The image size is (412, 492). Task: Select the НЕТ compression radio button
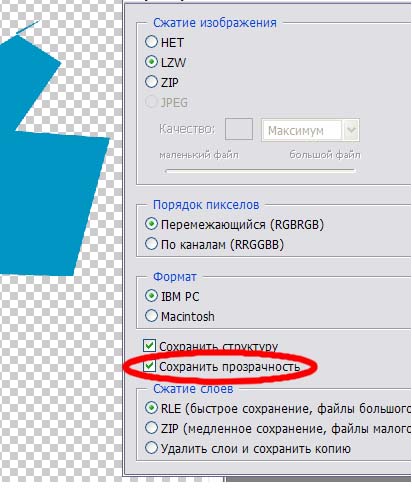coord(151,42)
